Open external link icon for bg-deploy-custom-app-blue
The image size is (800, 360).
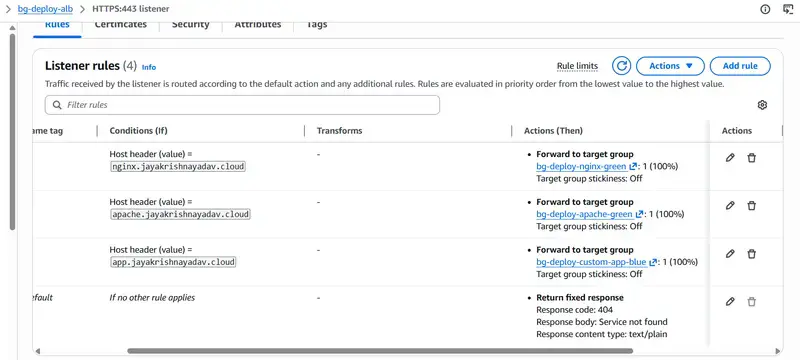[653, 262]
